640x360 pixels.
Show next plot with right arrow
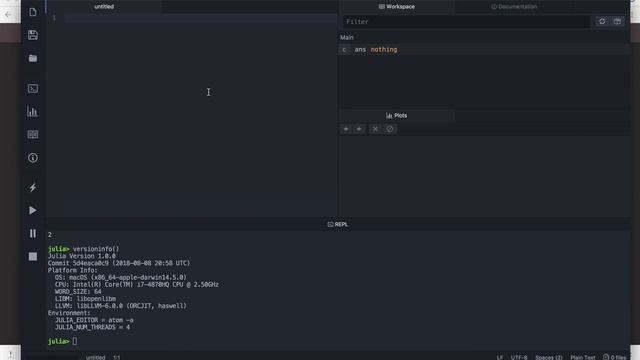[359, 129]
